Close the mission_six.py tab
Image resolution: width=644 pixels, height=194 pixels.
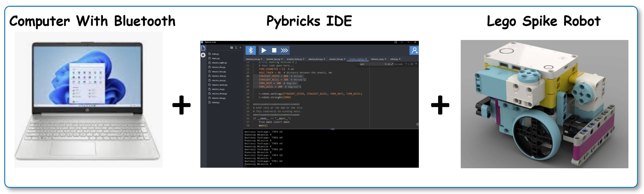[385, 59]
